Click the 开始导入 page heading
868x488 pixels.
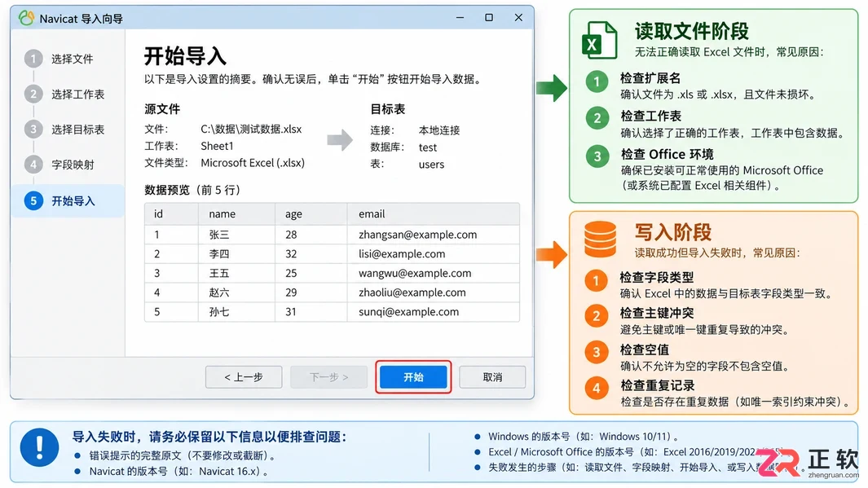[x=186, y=56]
